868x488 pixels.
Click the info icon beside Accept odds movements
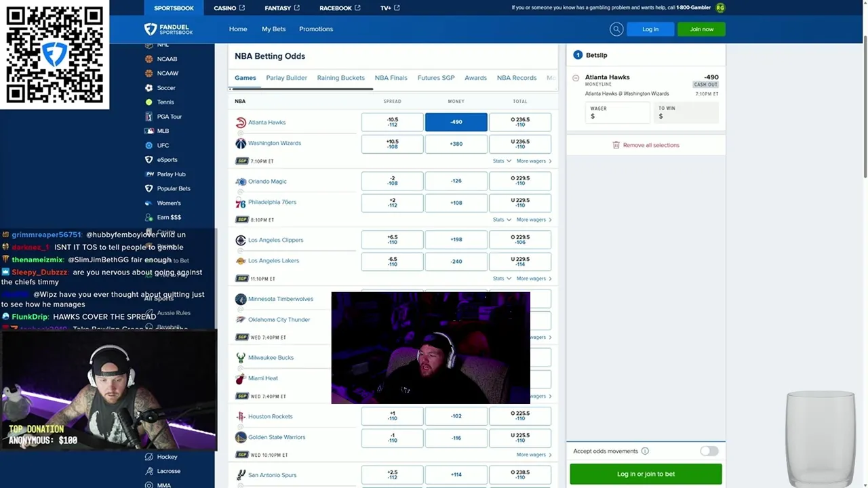coord(645,451)
